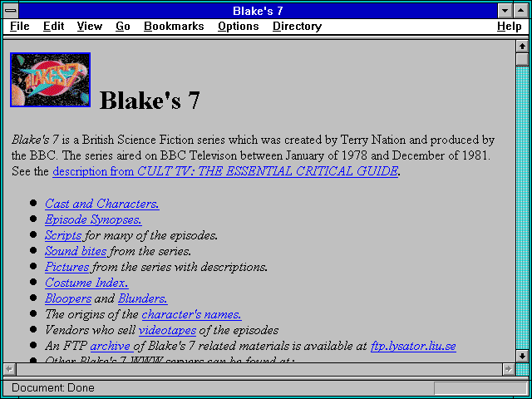Click the horizontal scrollbar left arrow
The height and width of the screenshot is (399, 532).
[9, 369]
